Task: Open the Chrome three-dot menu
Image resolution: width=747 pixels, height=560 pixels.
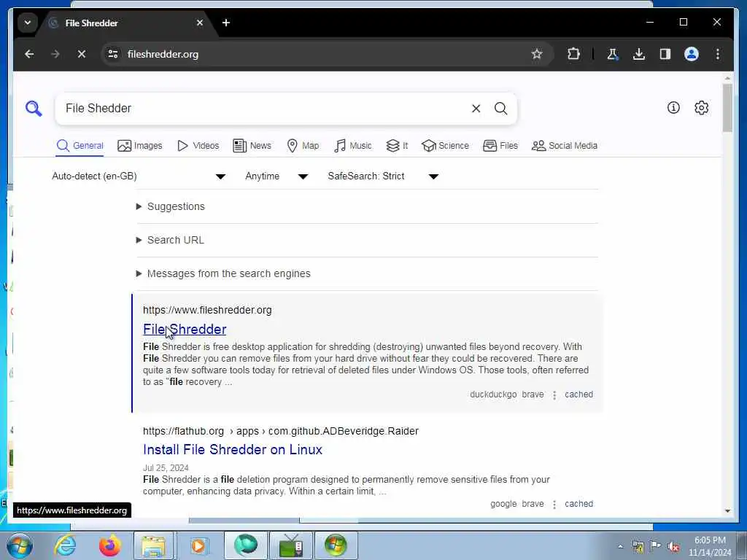Action: pos(718,54)
